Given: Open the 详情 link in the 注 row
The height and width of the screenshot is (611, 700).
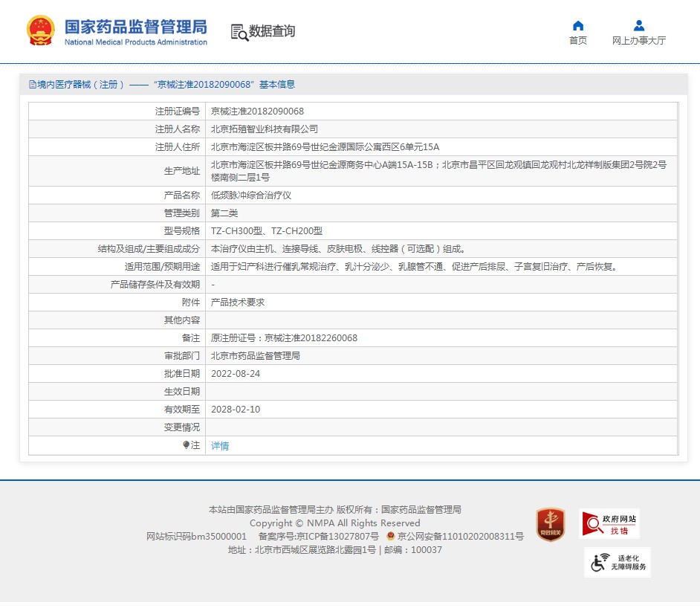Looking at the screenshot, I should click(220, 446).
